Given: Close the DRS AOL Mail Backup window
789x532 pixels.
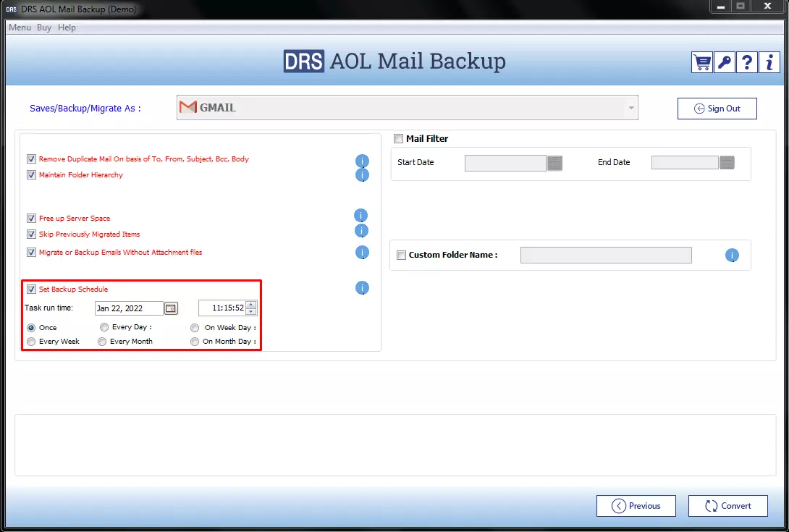Looking at the screenshot, I should pos(767,7).
